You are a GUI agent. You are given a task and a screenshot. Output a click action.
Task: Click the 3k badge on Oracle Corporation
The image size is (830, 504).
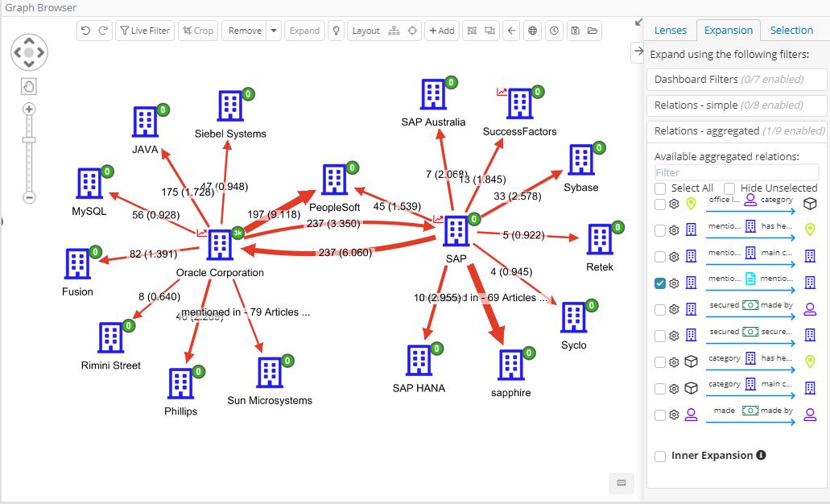(237, 232)
